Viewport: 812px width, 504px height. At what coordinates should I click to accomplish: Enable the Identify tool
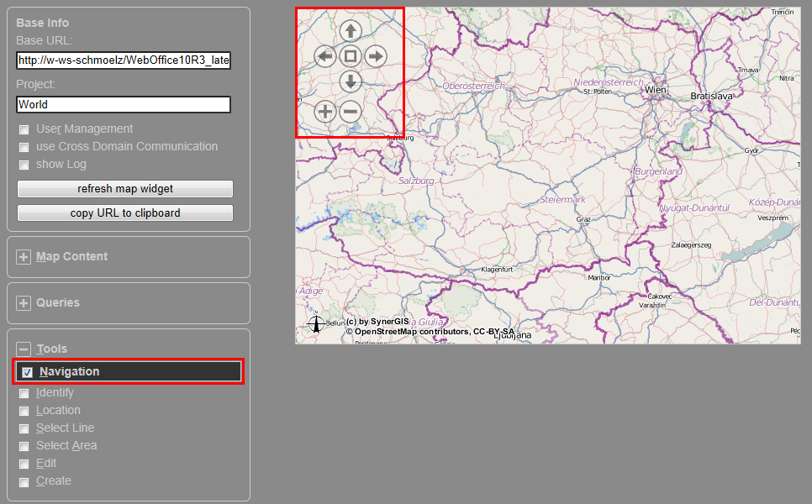[x=24, y=392]
